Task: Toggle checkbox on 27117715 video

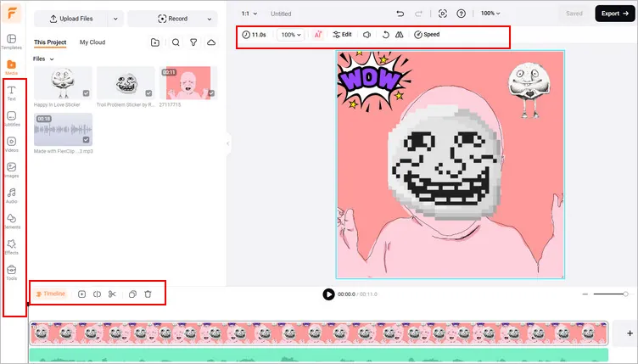Action: click(211, 93)
